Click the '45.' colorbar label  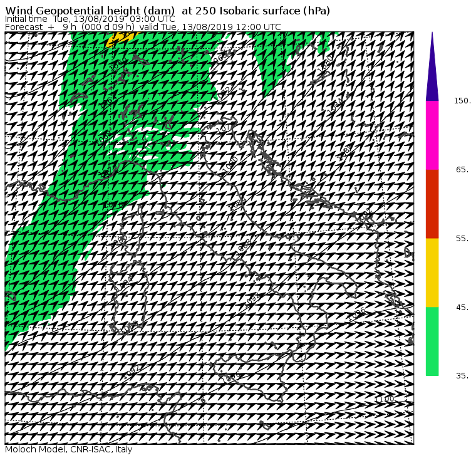pos(462,308)
